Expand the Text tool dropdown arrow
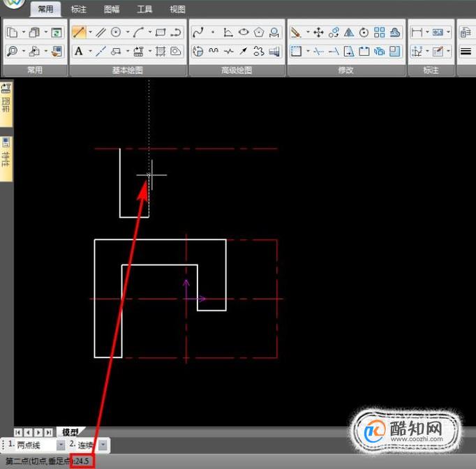Screen dimensions: 476x469 pyautogui.click(x=90, y=51)
